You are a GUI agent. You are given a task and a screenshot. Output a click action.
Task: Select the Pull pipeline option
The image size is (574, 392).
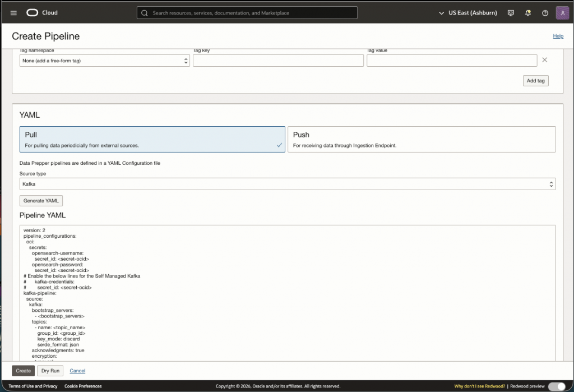[x=152, y=139]
